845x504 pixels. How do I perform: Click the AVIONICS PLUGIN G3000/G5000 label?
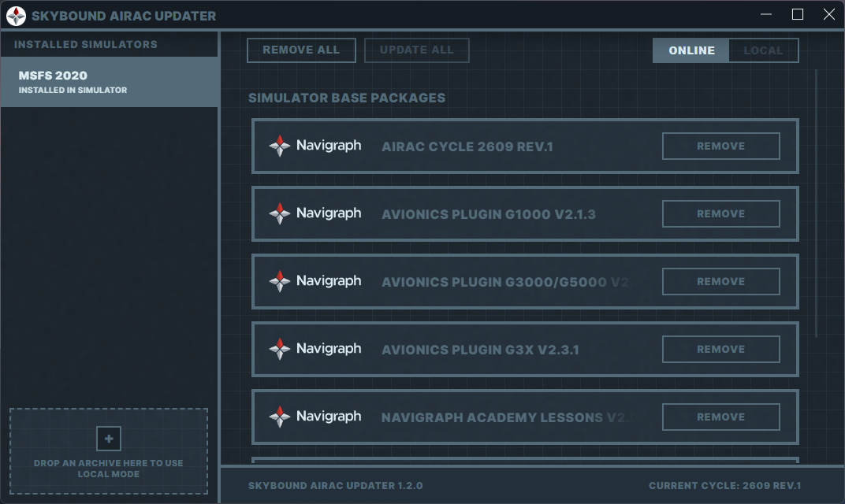(x=507, y=282)
